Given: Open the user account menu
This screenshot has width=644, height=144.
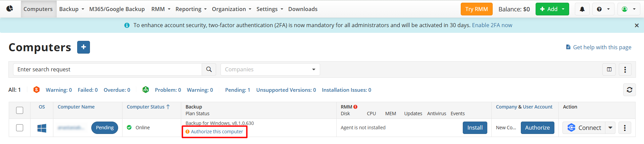Looking at the screenshot, I should tap(629, 9).
